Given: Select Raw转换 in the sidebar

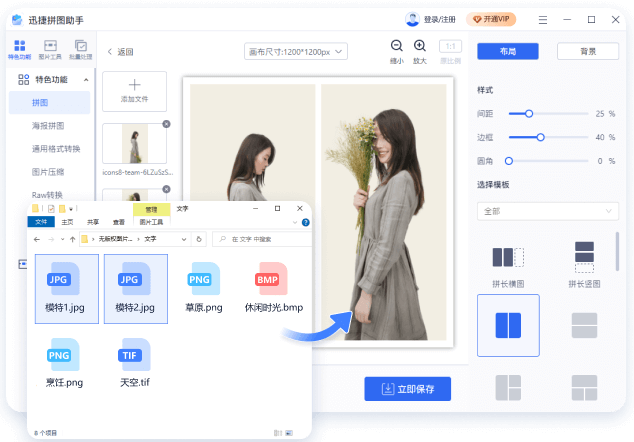Looking at the screenshot, I should [x=49, y=195].
